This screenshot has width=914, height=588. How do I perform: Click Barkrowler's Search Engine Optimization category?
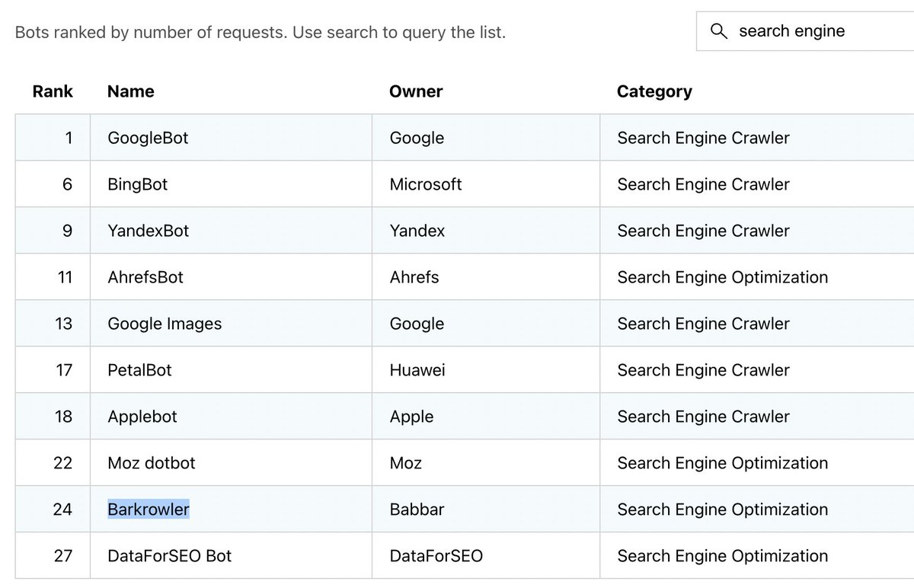723,510
